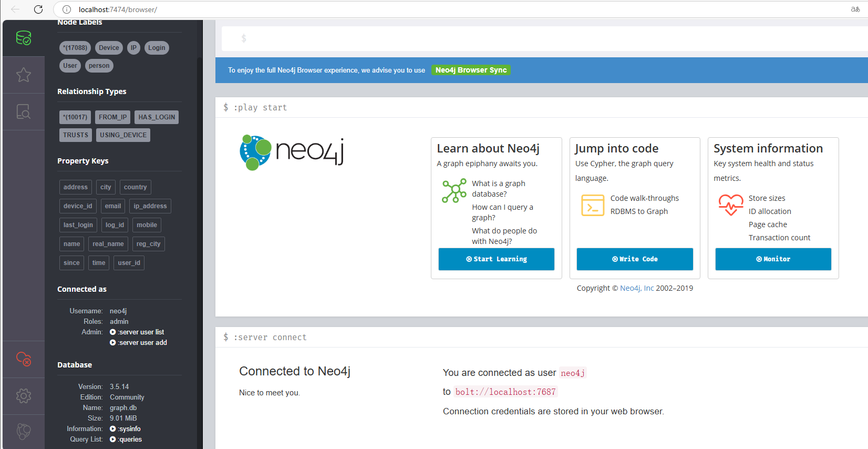868x449 pixels.
Task: Click the heartbeat icon under System information
Action: (731, 205)
